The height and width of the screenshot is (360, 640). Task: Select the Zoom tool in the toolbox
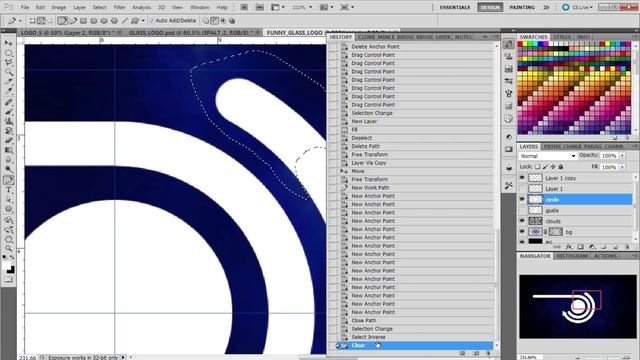[x=9, y=249]
